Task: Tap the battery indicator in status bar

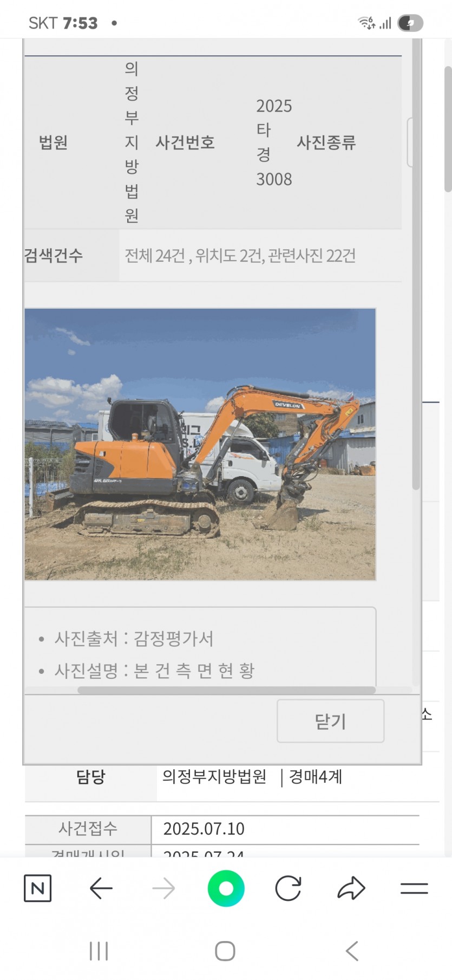Action: tap(410, 23)
